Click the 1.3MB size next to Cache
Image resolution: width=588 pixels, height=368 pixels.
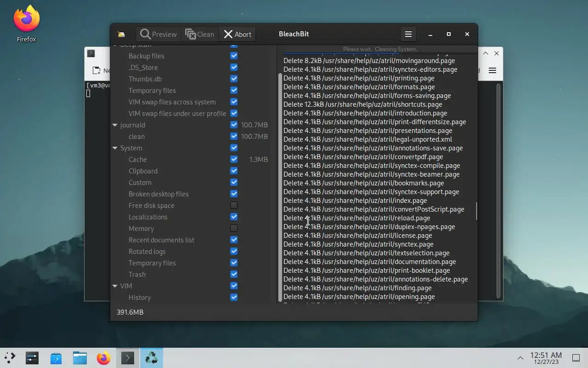pos(258,160)
